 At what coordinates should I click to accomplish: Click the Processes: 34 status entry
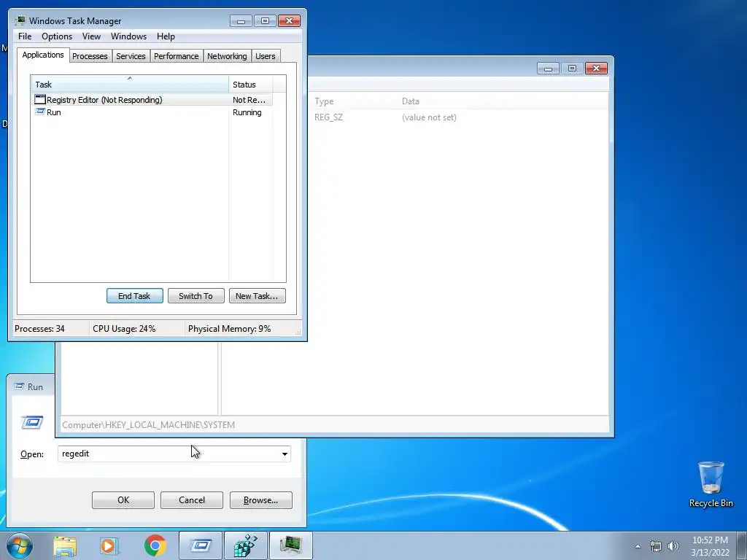39,329
